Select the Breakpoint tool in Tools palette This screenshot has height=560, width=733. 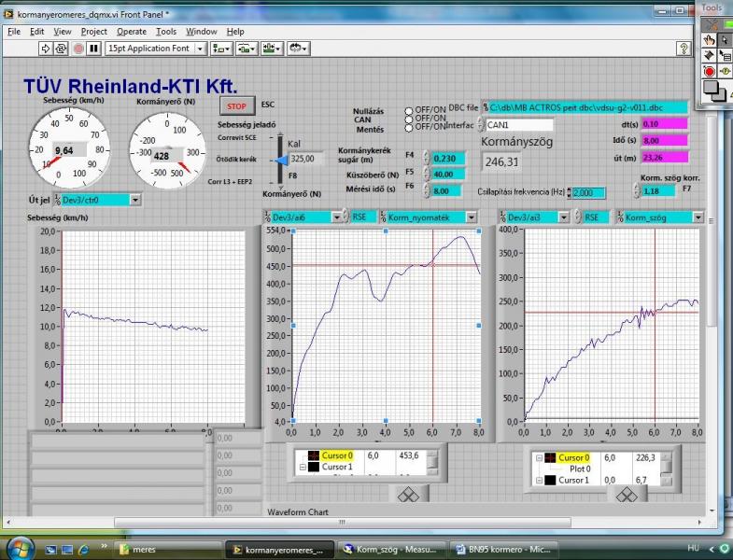[709, 71]
